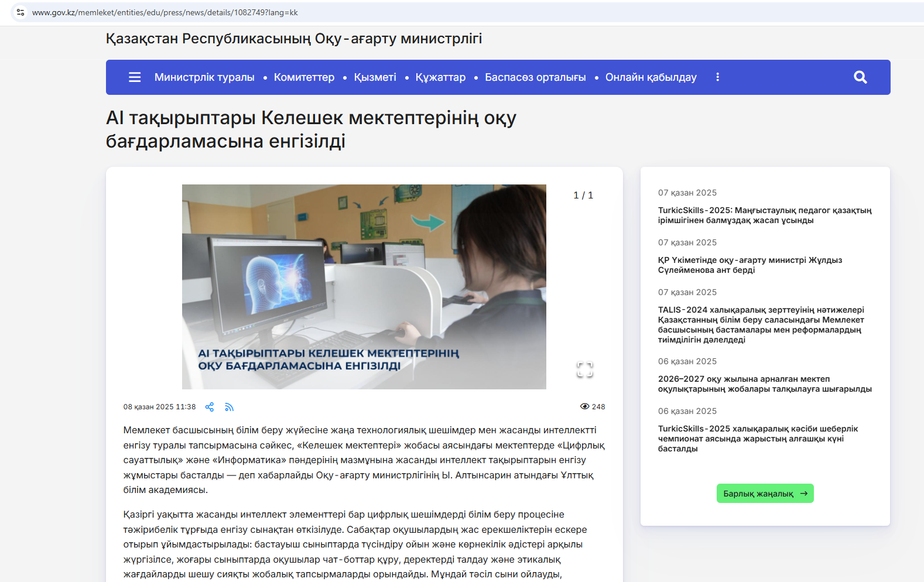924x582 pixels.
Task: Click the search magnifier icon
Action: 860,77
